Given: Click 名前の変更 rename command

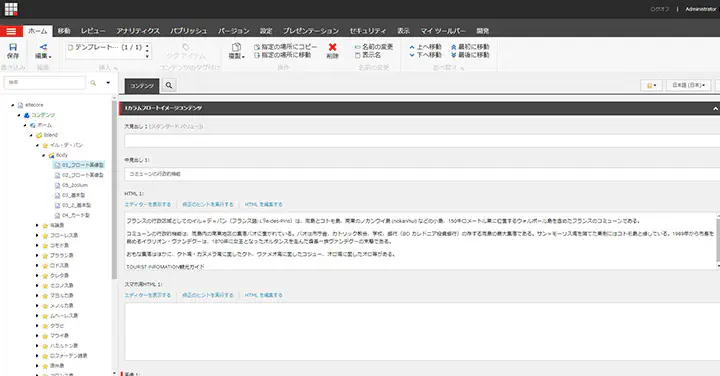Looking at the screenshot, I should click(374, 47).
